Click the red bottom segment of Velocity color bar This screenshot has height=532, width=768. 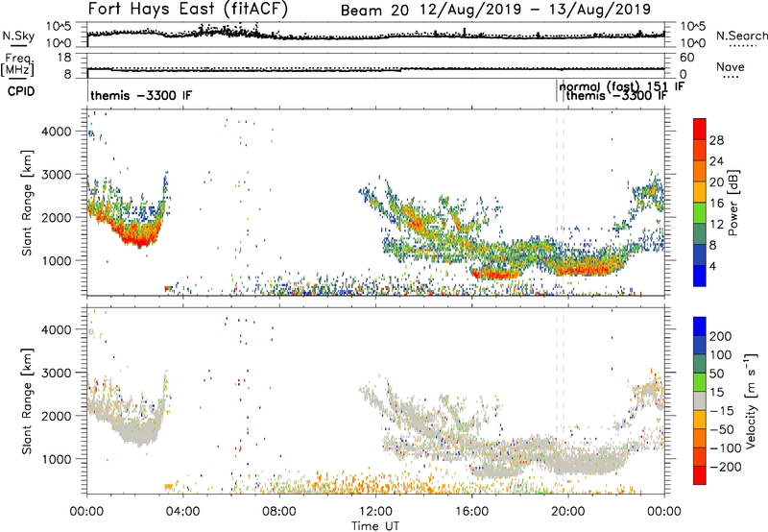[700, 475]
